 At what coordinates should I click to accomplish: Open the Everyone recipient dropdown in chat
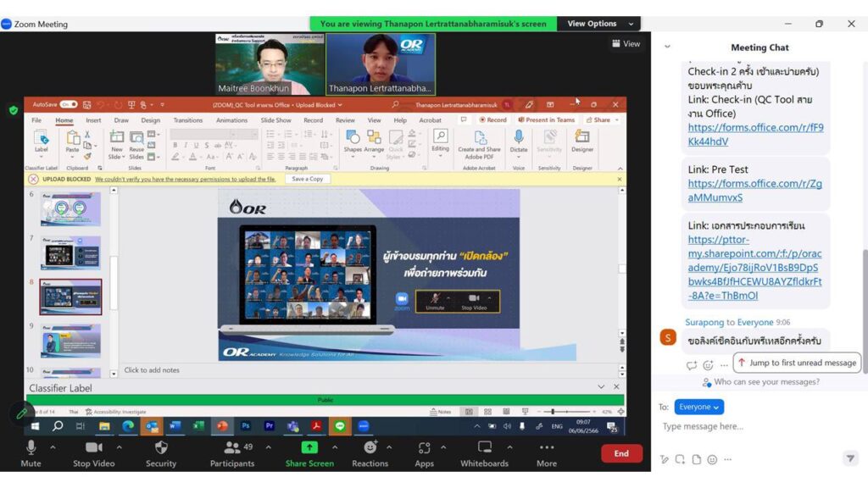698,407
